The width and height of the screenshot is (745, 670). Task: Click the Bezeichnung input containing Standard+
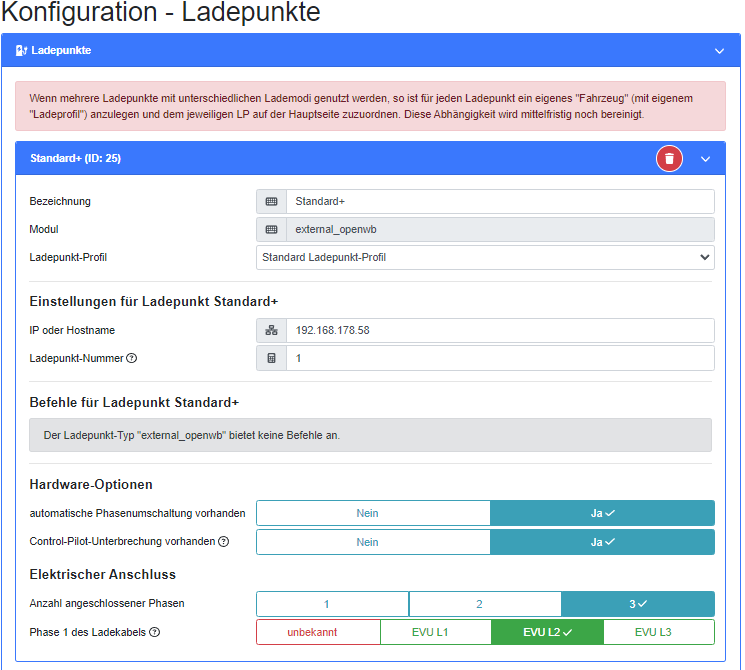coord(500,201)
